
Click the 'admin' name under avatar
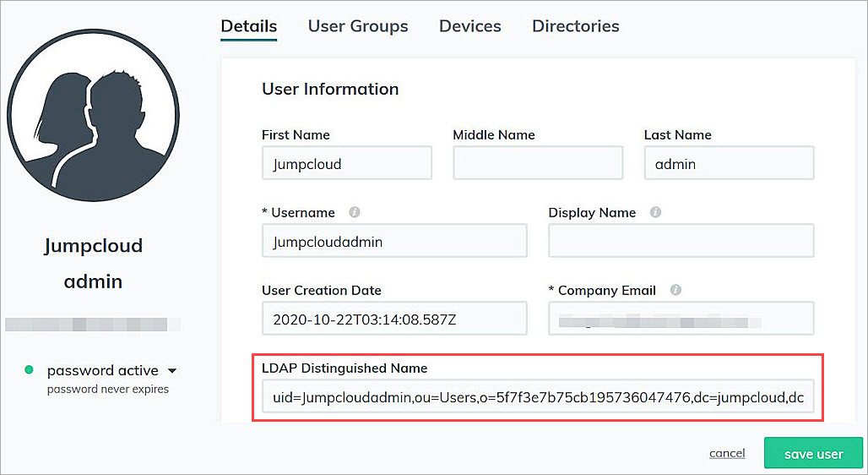pos(93,281)
